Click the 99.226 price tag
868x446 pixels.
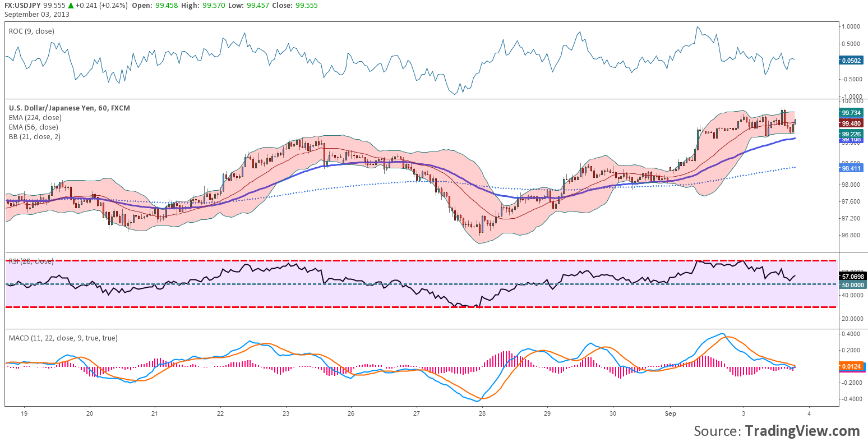[x=851, y=134]
